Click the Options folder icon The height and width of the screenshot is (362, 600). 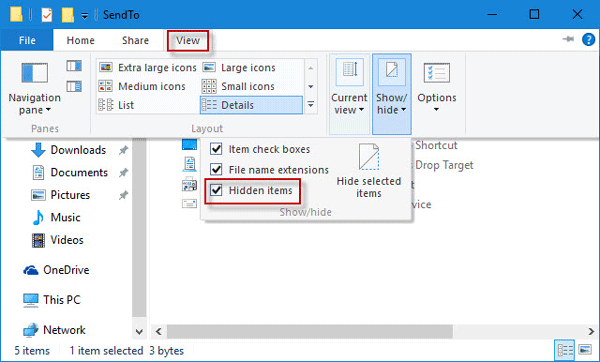[x=437, y=73]
